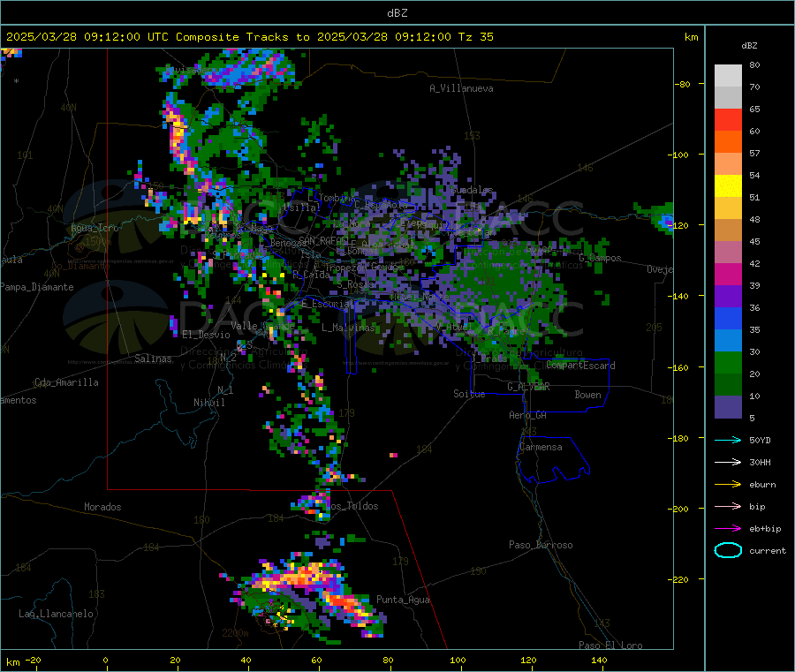Click the strong echo cell near Punta_Agua
This screenshot has height=672, width=795.
(x=352, y=609)
